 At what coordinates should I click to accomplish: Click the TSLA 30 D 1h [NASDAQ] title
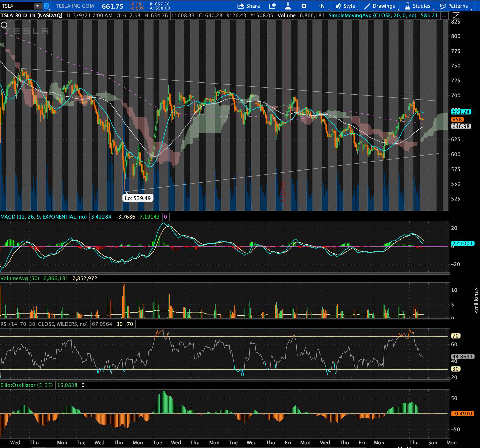31,15
